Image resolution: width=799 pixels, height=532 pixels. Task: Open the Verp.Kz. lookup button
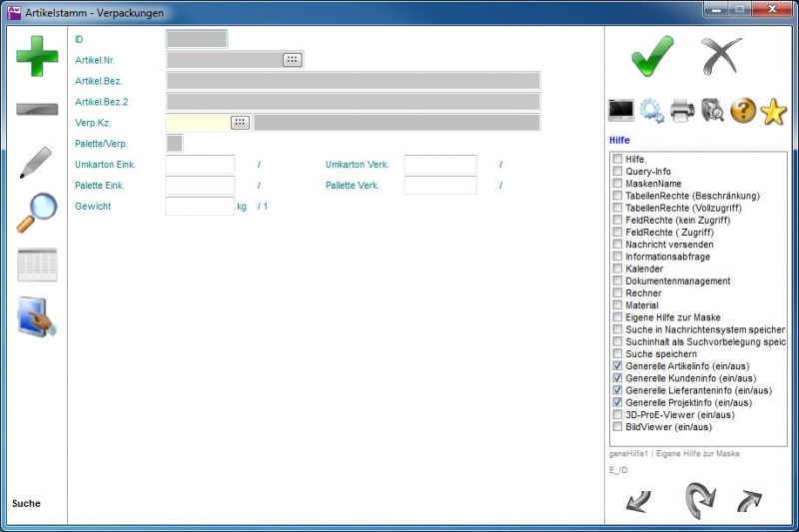coord(240,123)
